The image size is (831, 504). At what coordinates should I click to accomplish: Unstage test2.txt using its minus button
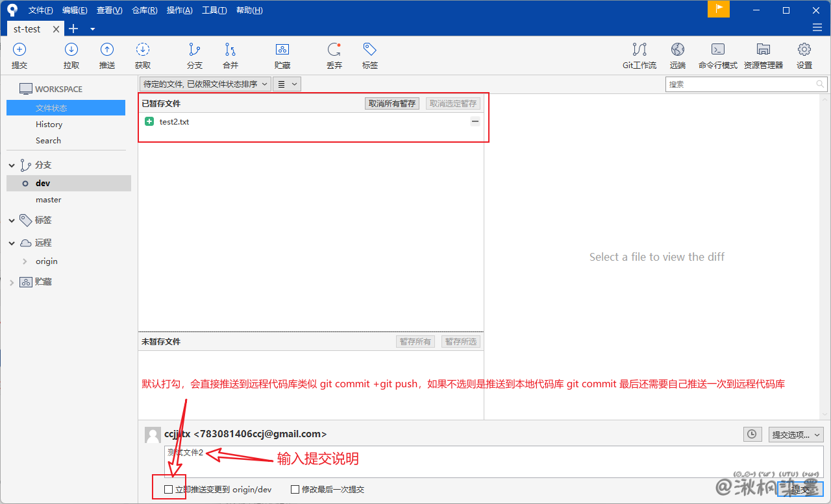[x=475, y=121]
